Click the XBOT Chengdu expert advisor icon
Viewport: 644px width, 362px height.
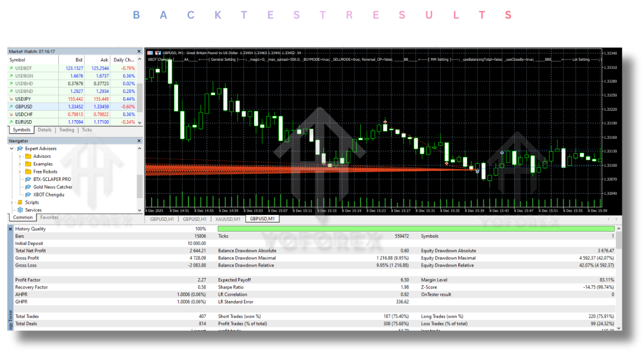pos(28,195)
